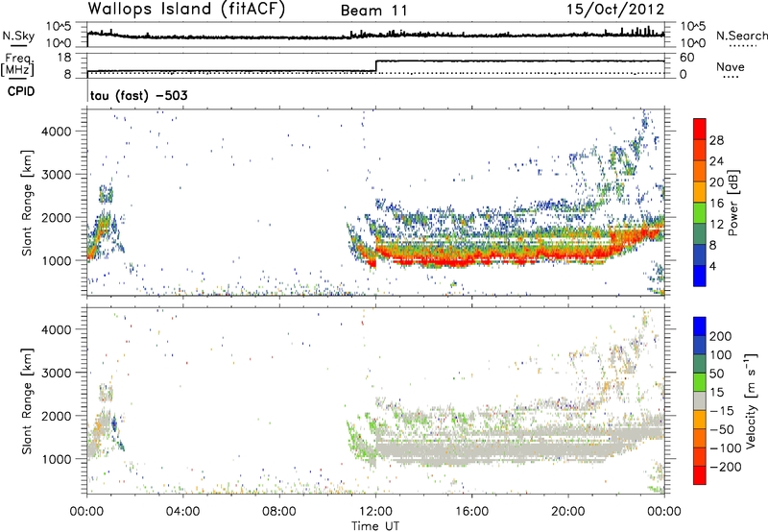Viewport: 768px width, 532px height.
Task: Click the "200" label on the Velocity colorbar
Action: (721, 336)
